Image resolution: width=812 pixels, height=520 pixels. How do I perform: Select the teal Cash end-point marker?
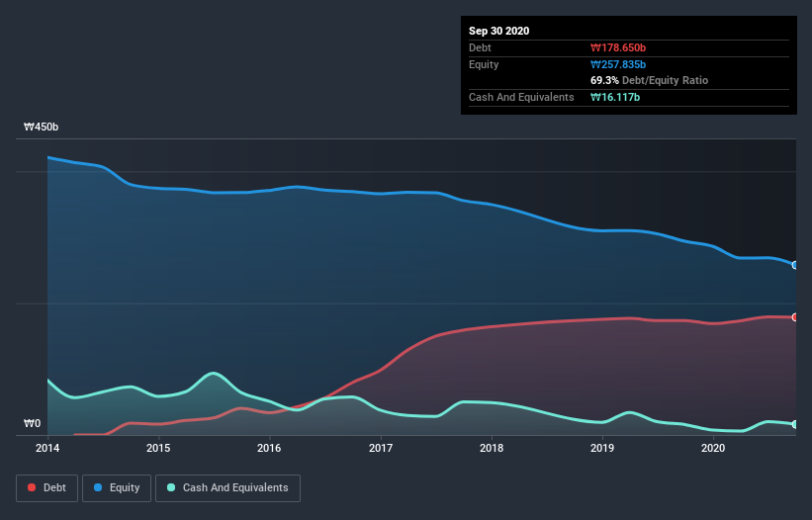(795, 424)
